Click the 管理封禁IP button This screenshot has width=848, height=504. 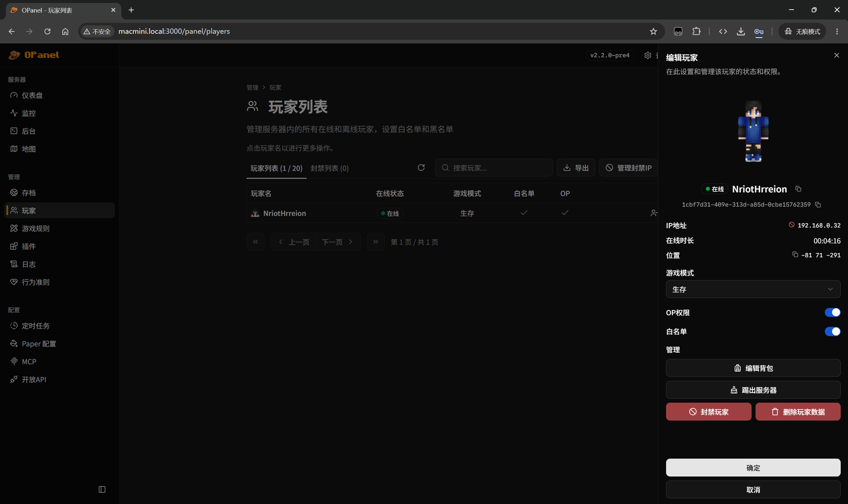point(629,168)
